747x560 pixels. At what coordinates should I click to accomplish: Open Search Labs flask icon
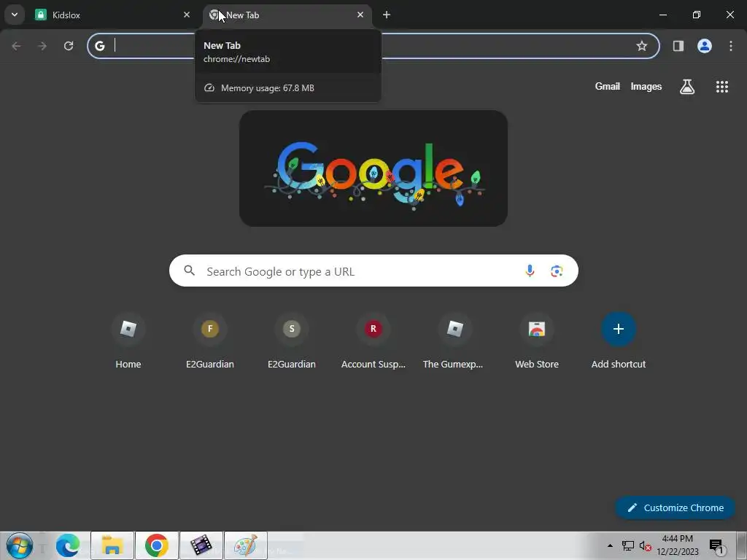(x=686, y=86)
